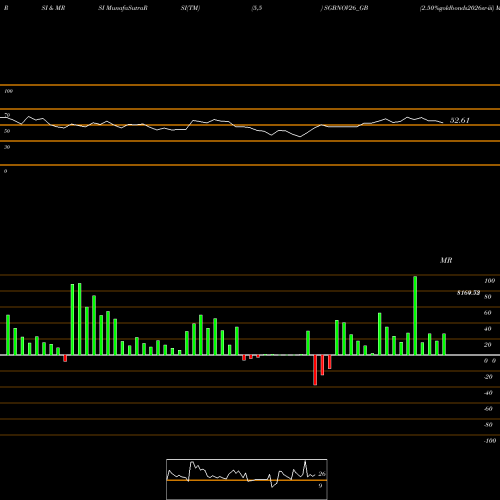Click the RSI axis label 30

click(7, 147)
